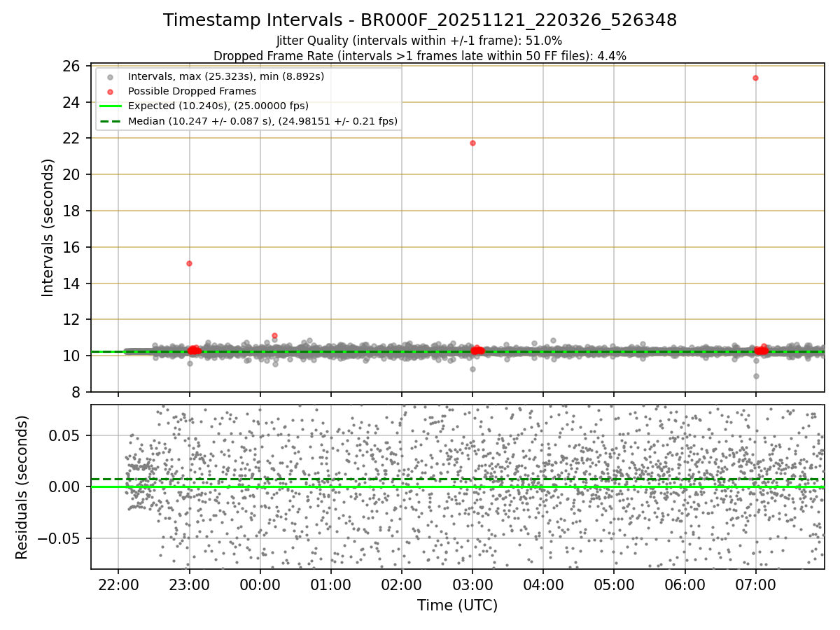Screen dimensions: 840x630
Task: Click the 03:00 x-axis tick label
Action: [472, 584]
